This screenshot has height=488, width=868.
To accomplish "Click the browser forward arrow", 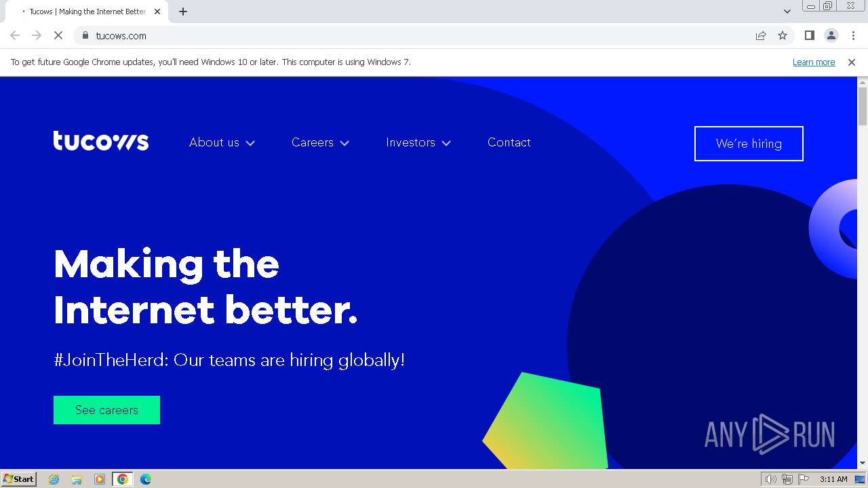I will (37, 35).
